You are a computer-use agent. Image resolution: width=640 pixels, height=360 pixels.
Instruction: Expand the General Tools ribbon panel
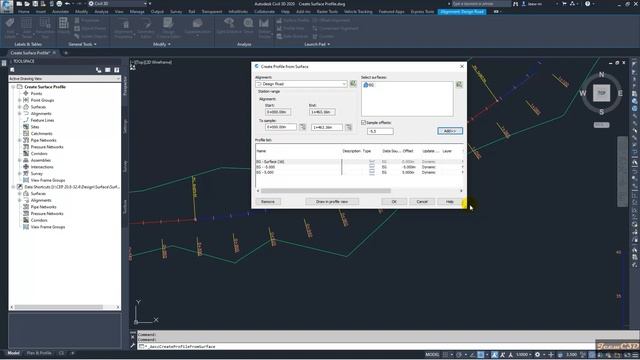82,44
